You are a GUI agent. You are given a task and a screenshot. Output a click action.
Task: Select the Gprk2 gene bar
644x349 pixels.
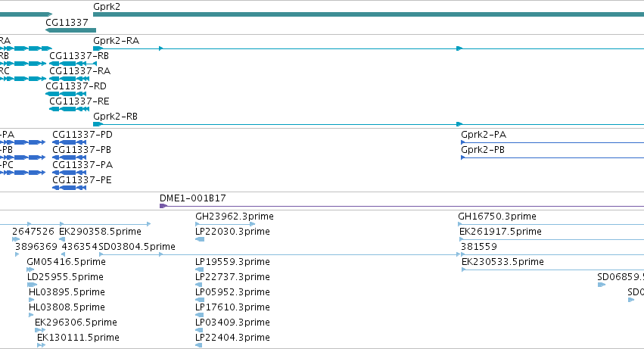(369, 14)
